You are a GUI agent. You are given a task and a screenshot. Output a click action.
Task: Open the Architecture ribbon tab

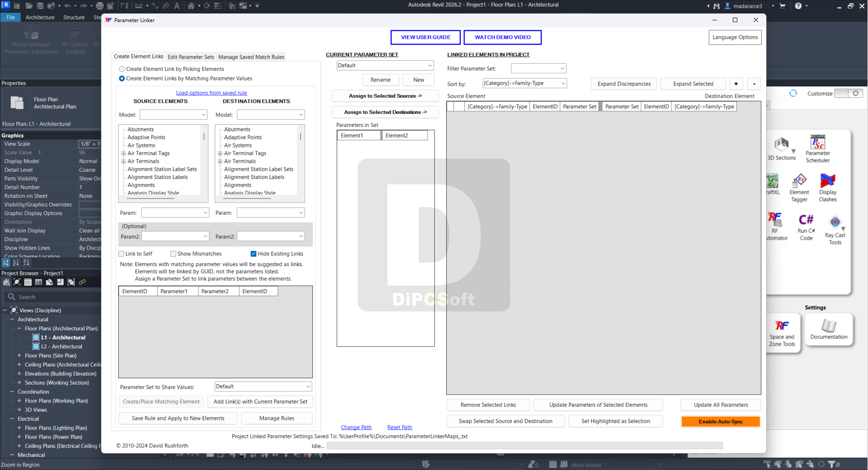(x=40, y=17)
